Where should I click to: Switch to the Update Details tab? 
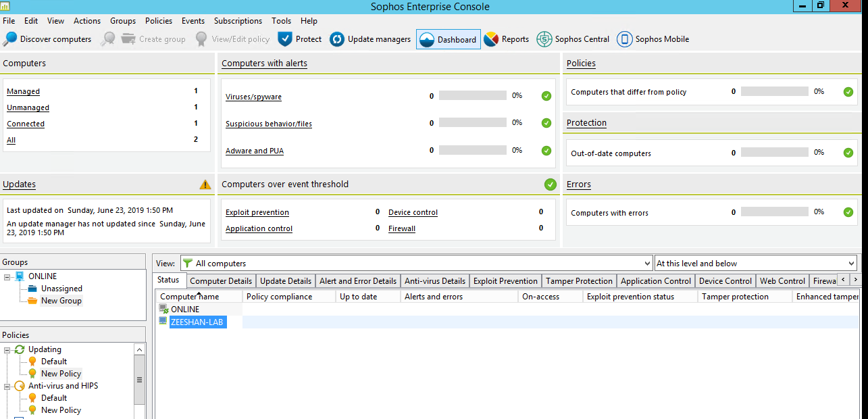point(286,281)
